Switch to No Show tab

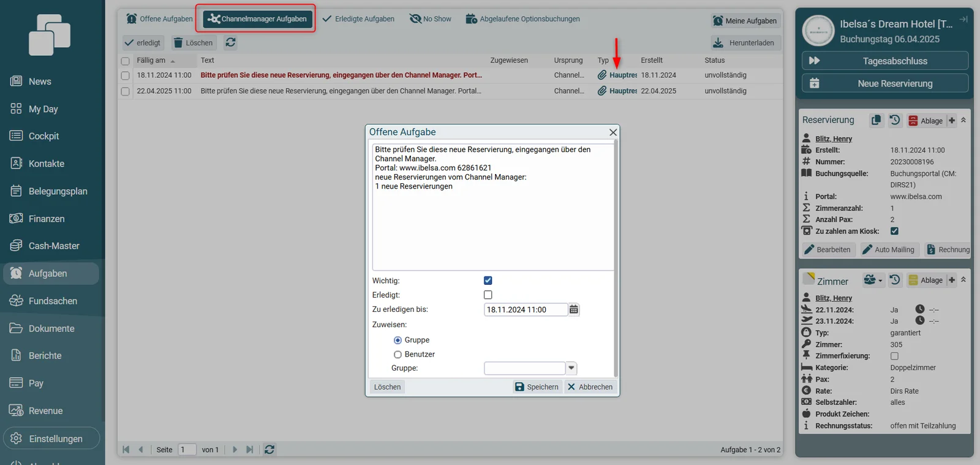[431, 19]
